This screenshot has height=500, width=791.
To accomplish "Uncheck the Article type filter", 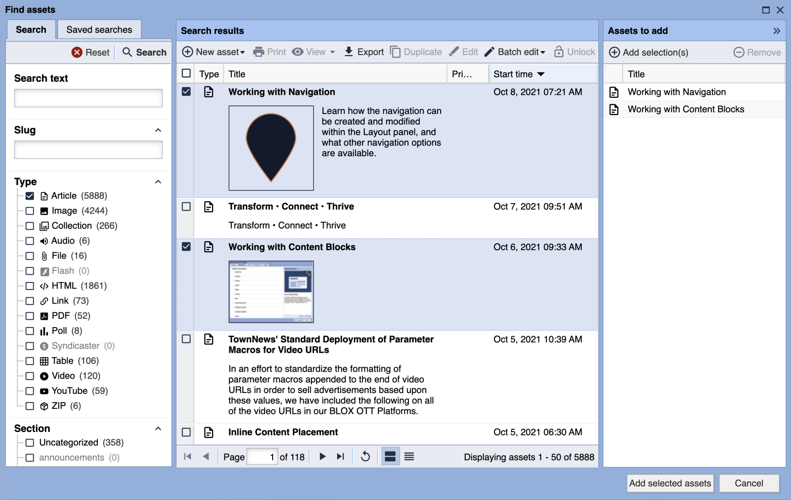I will [x=30, y=196].
